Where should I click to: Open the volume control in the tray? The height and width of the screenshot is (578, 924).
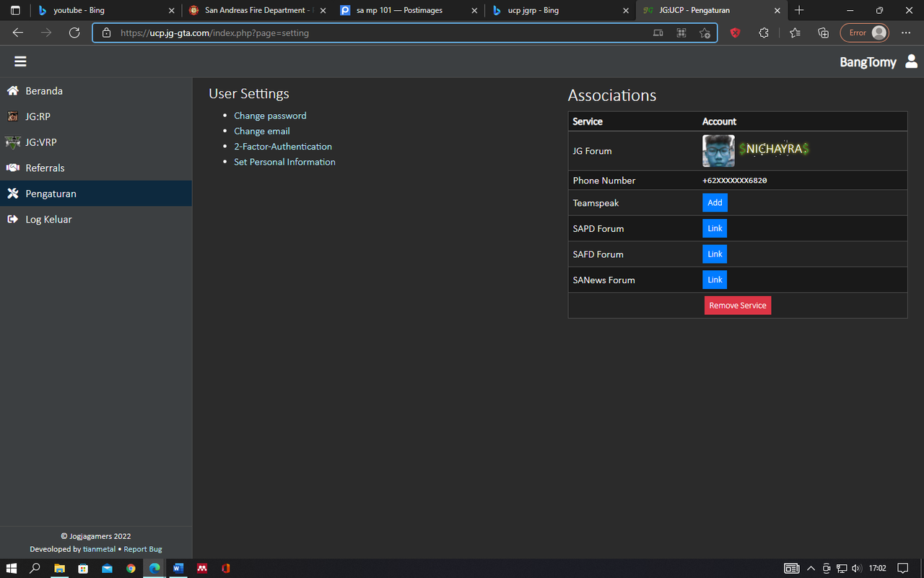click(857, 569)
